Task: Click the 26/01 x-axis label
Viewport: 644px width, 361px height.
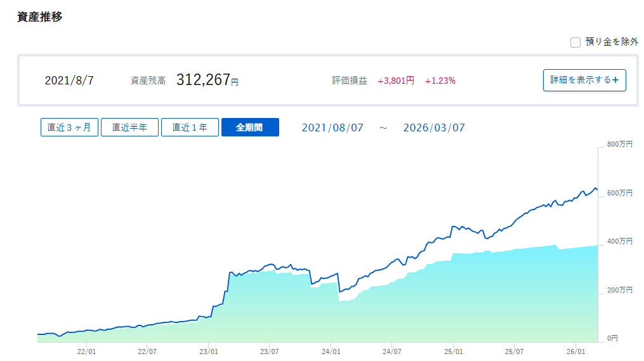Action: (x=575, y=350)
